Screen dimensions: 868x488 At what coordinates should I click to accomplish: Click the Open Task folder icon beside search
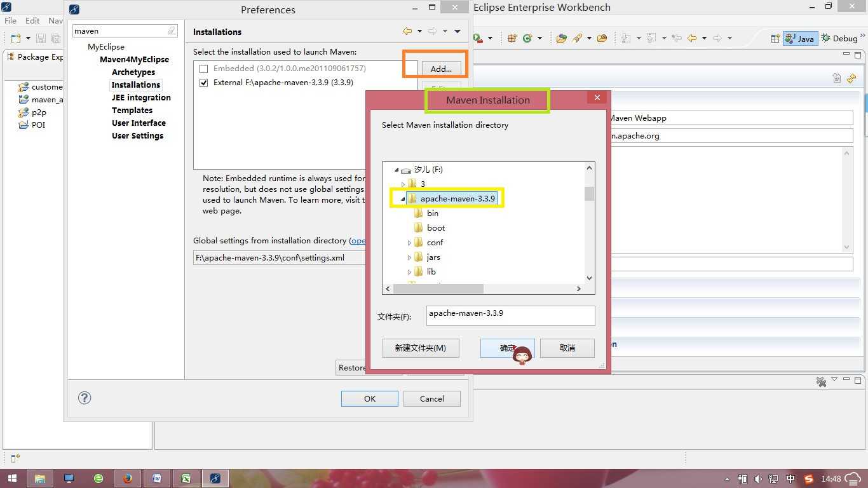pyautogui.click(x=602, y=38)
